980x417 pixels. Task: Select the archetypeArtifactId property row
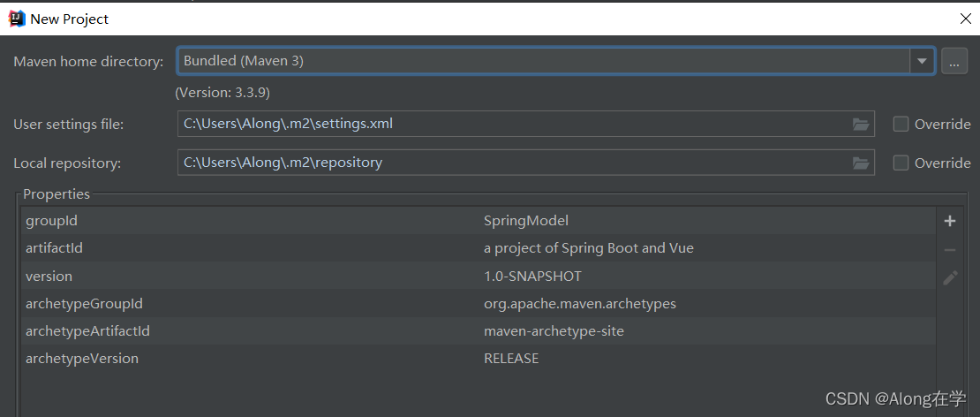click(479, 330)
